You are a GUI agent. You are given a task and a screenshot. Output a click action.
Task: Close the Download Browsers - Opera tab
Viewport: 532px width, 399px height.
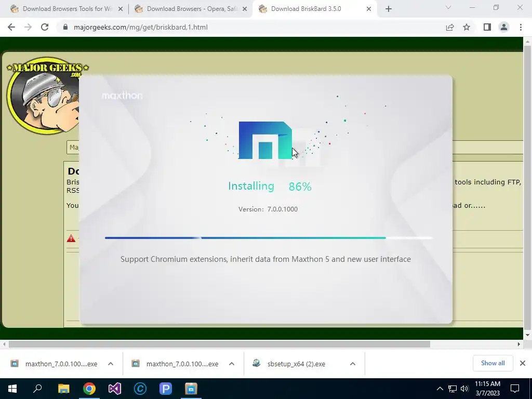click(245, 9)
